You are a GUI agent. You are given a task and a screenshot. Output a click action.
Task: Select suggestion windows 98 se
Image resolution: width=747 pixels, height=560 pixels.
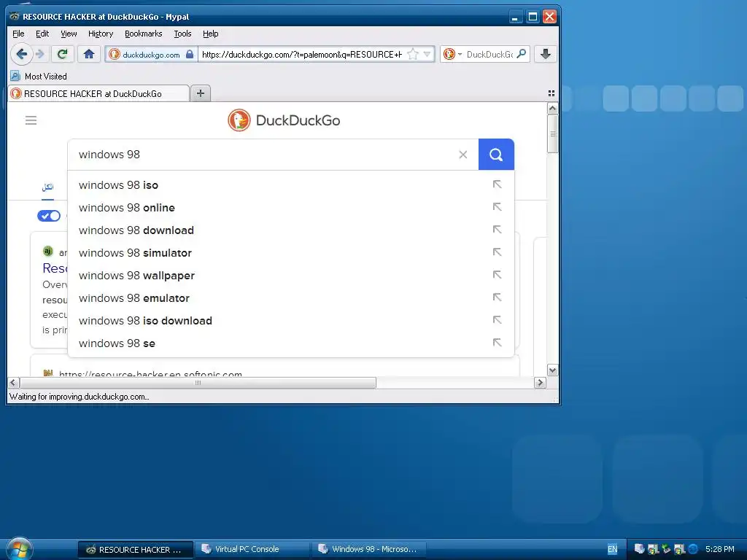click(x=291, y=343)
